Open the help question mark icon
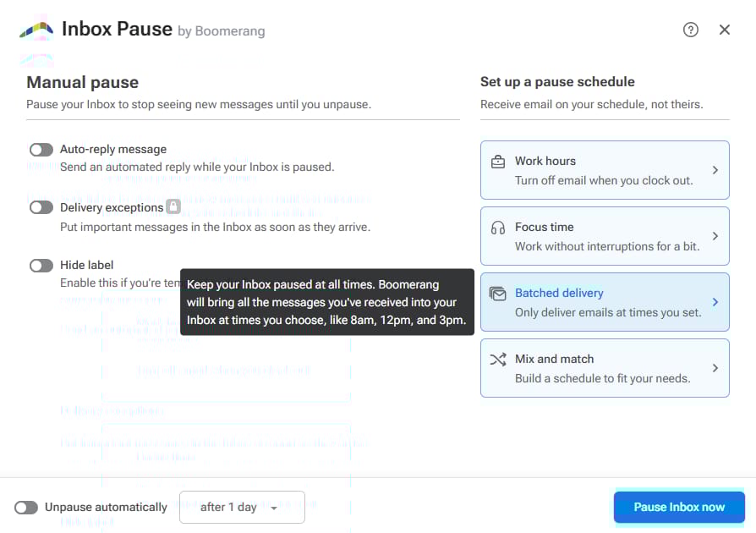This screenshot has height=533, width=756. coord(691,30)
